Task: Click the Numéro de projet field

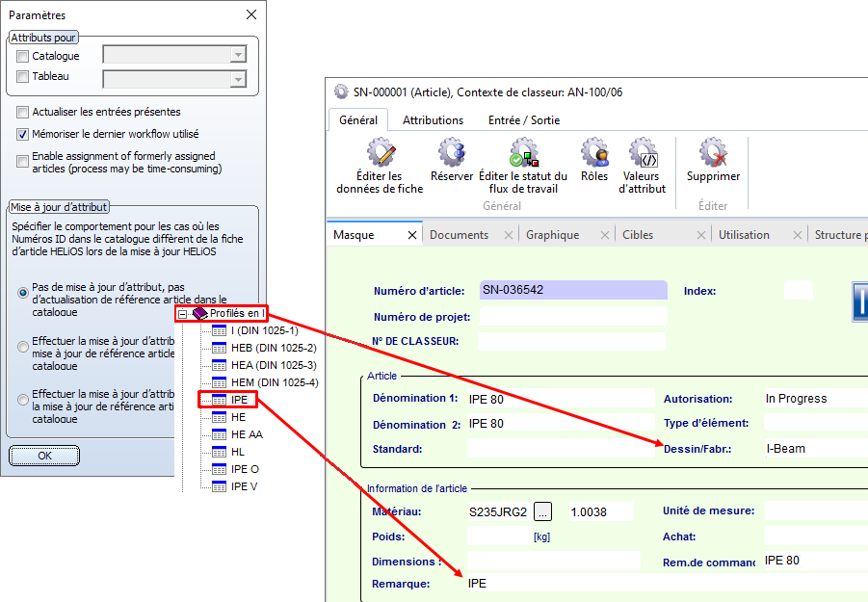Action: [573, 316]
